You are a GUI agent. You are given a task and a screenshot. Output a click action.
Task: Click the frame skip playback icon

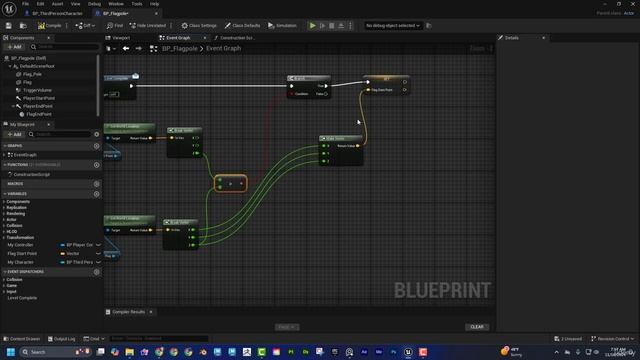pyautogui.click(x=322, y=26)
